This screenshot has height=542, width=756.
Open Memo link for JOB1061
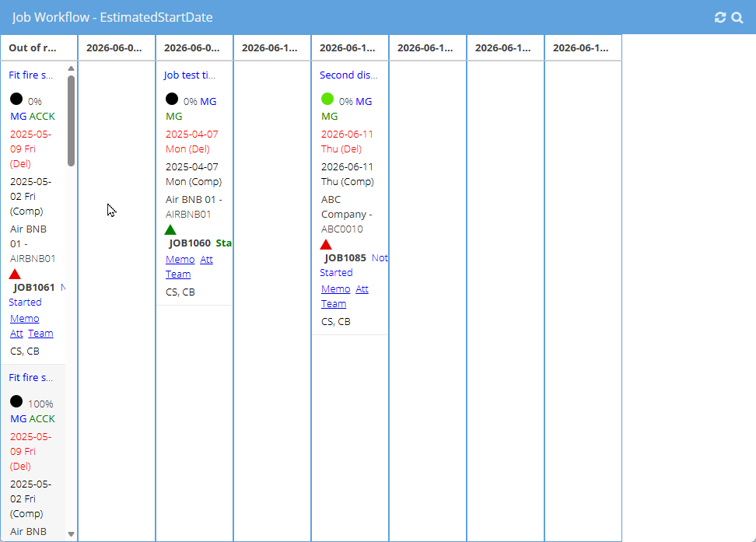[25, 319]
